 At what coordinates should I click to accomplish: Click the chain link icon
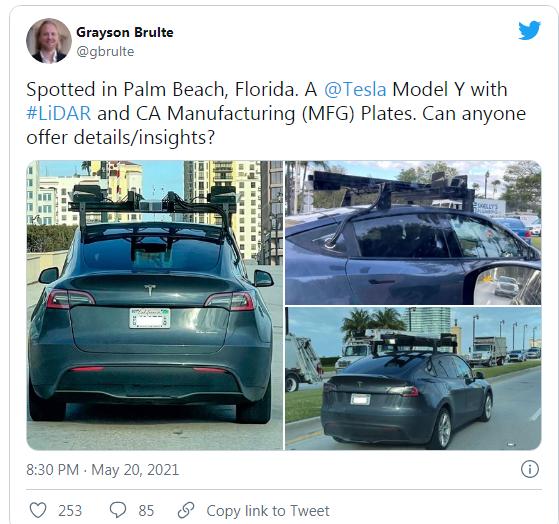186,510
